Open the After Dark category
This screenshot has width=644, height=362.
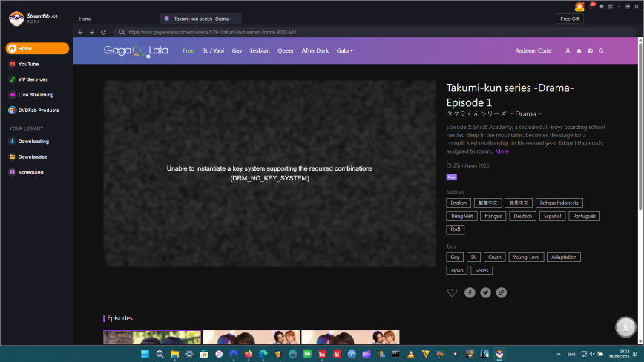click(315, 51)
